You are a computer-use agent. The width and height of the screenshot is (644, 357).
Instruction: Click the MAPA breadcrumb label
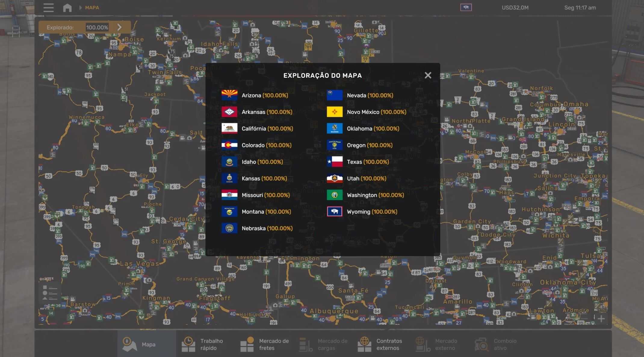(92, 8)
